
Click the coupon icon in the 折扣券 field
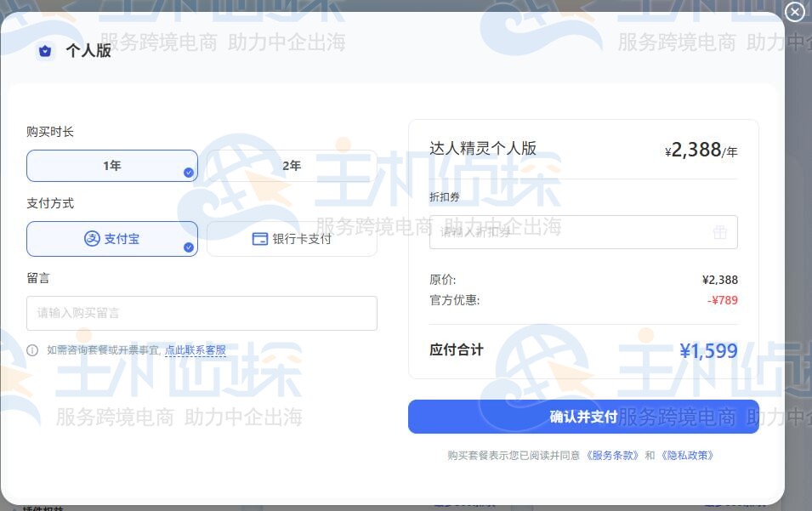tap(720, 232)
